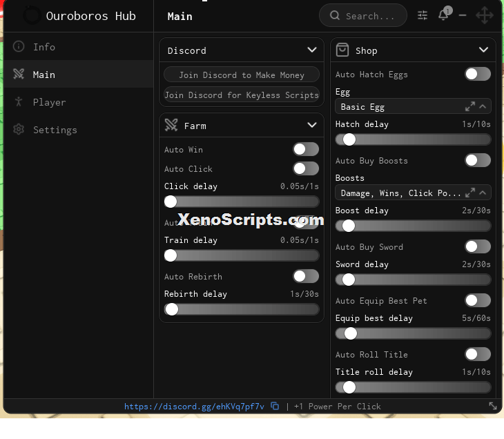Image resolution: width=504 pixels, height=439 pixels.
Task: Select the Main tab in sidebar
Action: (x=79, y=75)
